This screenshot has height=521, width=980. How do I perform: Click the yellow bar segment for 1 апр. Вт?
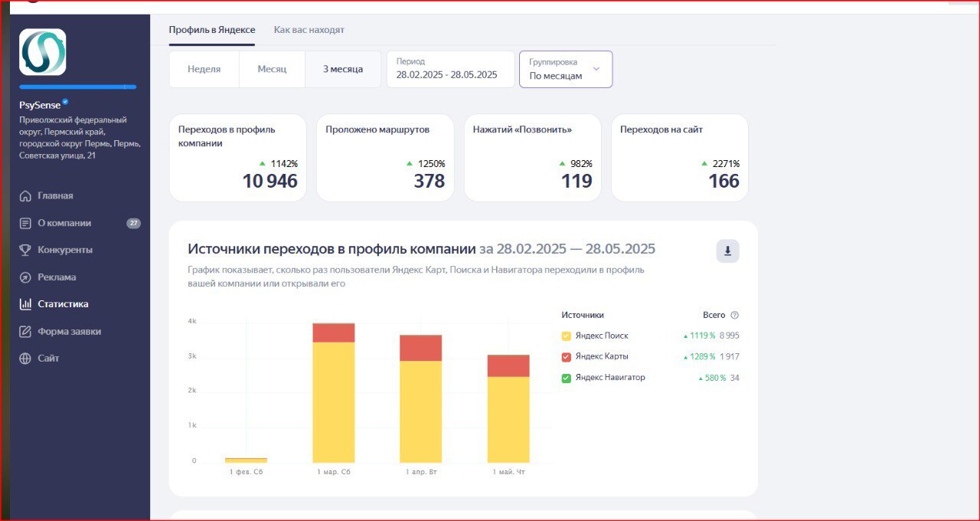[421, 411]
